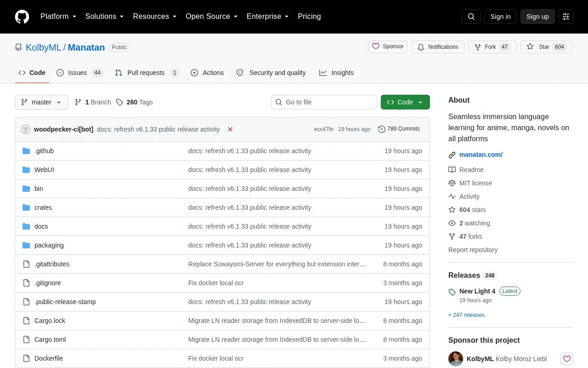The height and width of the screenshot is (368, 588).
Task: Click the Sign up button
Action: pos(537,17)
